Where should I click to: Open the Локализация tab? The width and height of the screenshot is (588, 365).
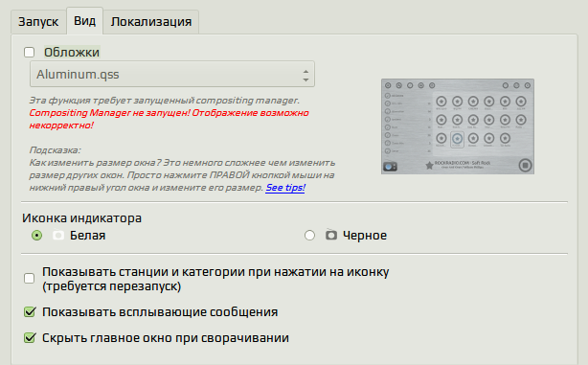click(150, 22)
